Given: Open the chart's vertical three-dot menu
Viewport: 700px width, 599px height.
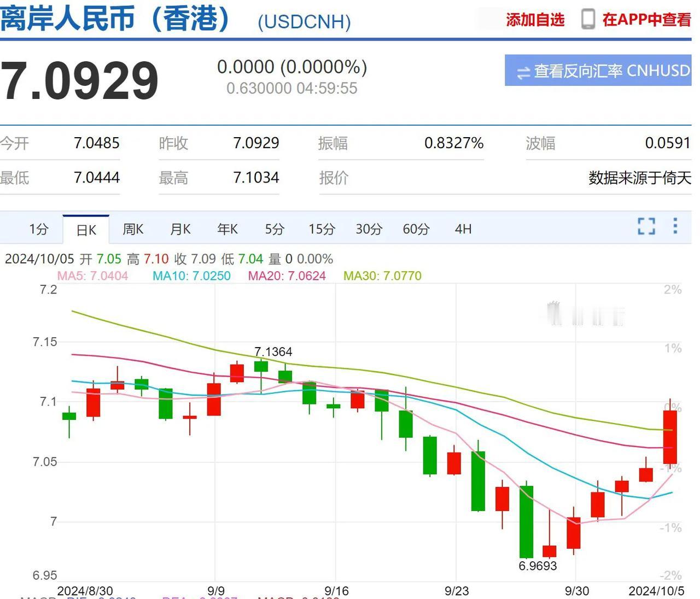Looking at the screenshot, I should (675, 226).
